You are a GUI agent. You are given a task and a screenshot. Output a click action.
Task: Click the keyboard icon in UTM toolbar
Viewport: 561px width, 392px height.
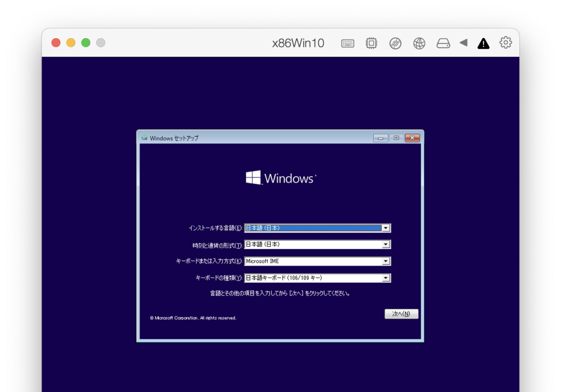point(348,43)
